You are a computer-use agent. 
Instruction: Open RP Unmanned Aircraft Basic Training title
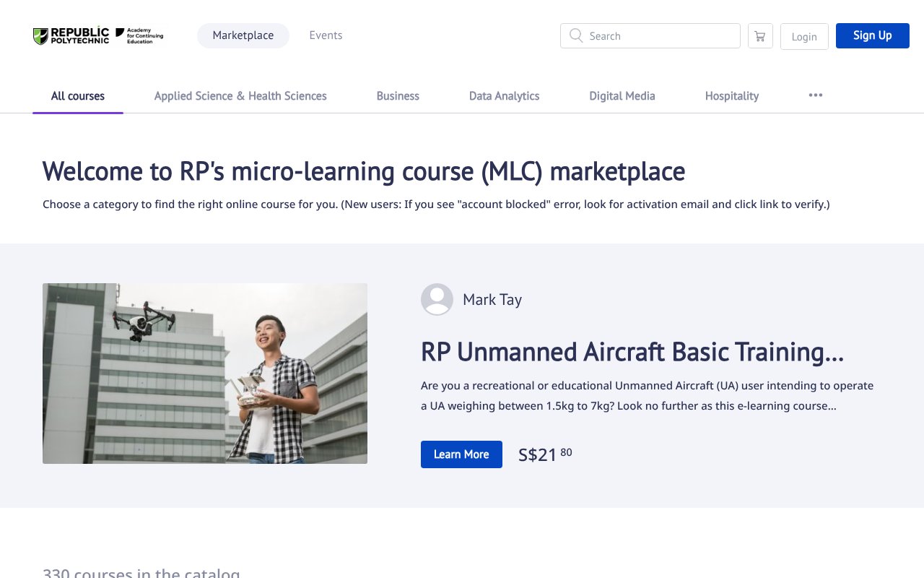tap(632, 352)
